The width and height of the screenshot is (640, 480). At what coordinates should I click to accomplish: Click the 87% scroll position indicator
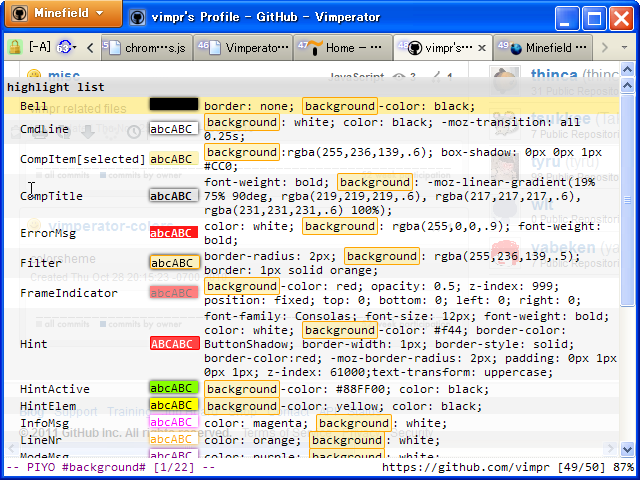click(x=623, y=467)
